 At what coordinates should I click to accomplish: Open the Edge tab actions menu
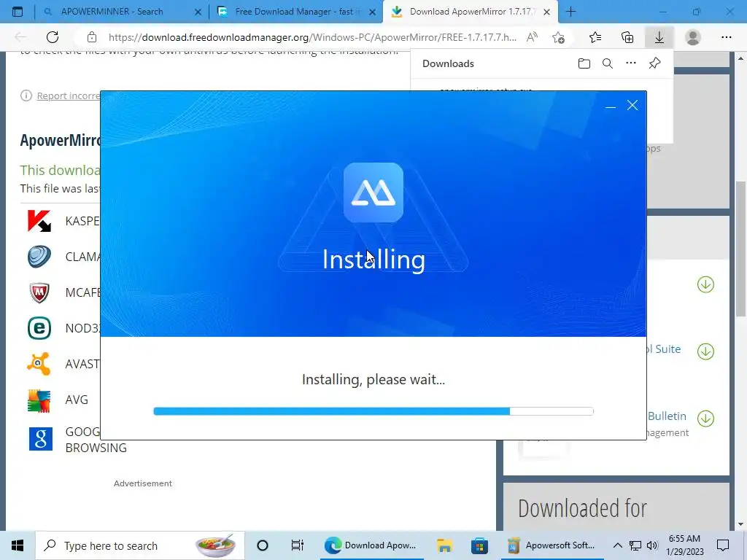pos(18,12)
